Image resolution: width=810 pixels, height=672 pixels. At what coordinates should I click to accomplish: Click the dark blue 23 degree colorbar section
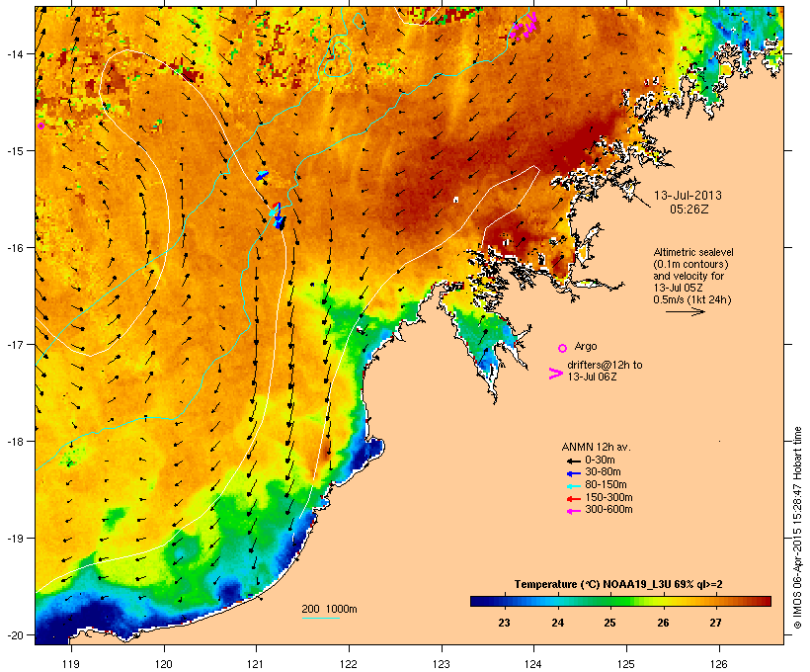[504, 601]
